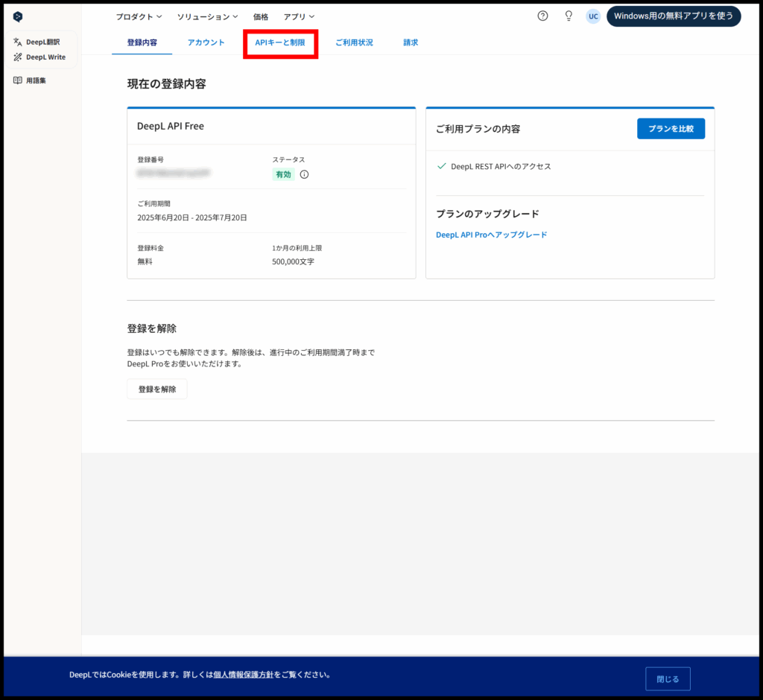Switch to the アカウント tab

pyautogui.click(x=206, y=42)
